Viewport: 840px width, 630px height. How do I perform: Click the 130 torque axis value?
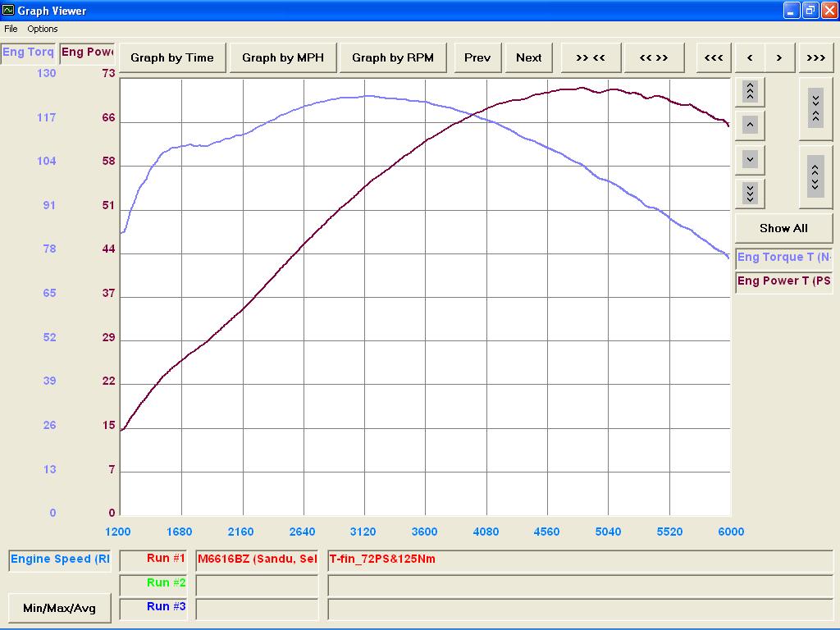pyautogui.click(x=47, y=73)
